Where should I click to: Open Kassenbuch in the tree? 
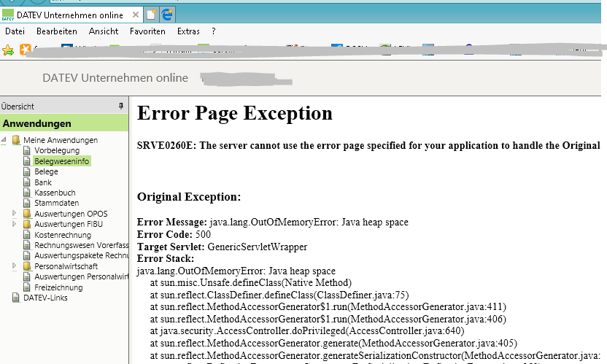[x=55, y=193]
